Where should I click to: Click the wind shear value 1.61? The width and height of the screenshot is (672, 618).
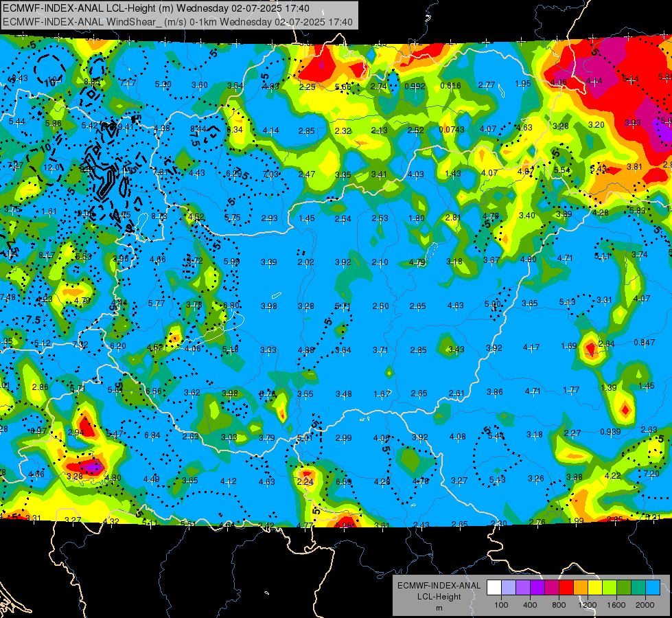pos(49,211)
